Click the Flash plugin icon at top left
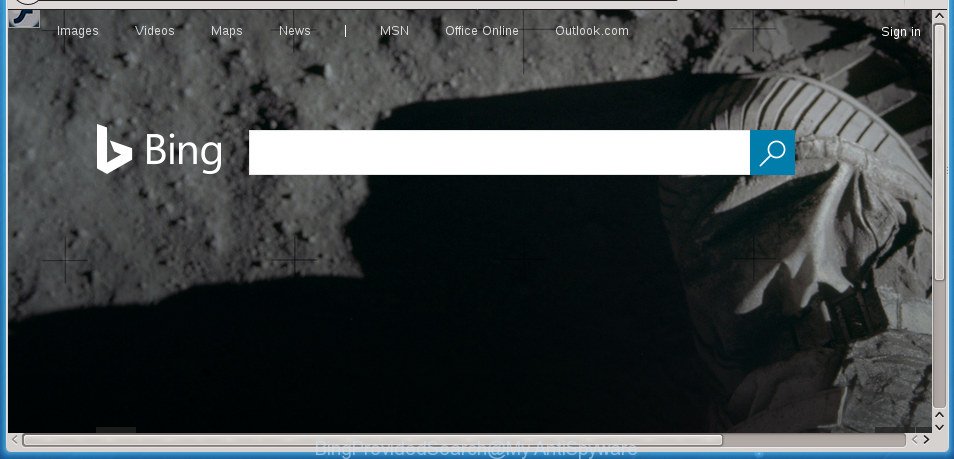This screenshot has height=459, width=954. coord(24,18)
